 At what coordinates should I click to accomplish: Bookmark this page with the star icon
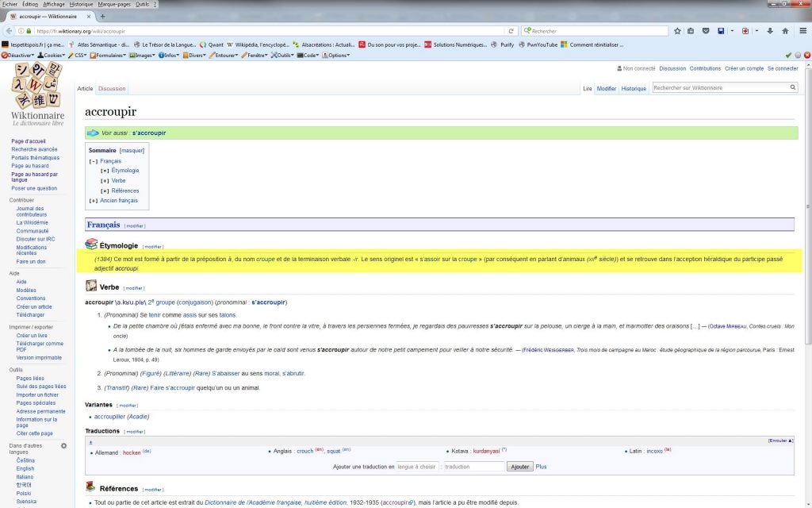(677, 31)
